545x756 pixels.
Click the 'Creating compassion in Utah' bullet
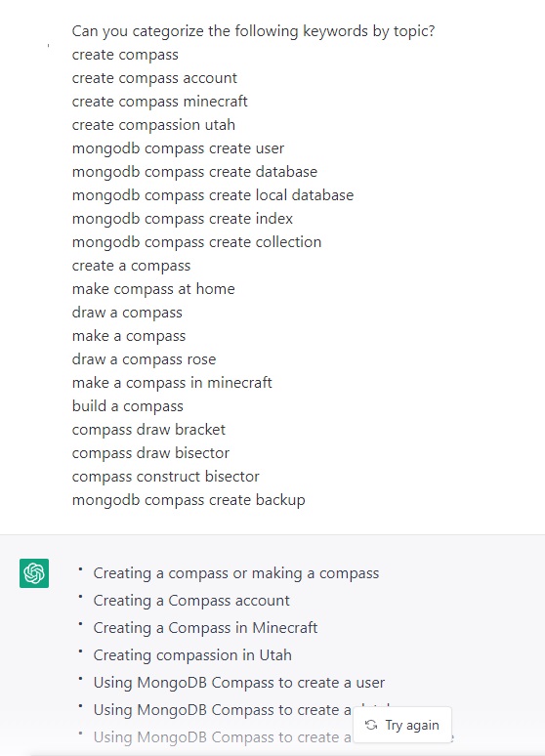click(192, 655)
